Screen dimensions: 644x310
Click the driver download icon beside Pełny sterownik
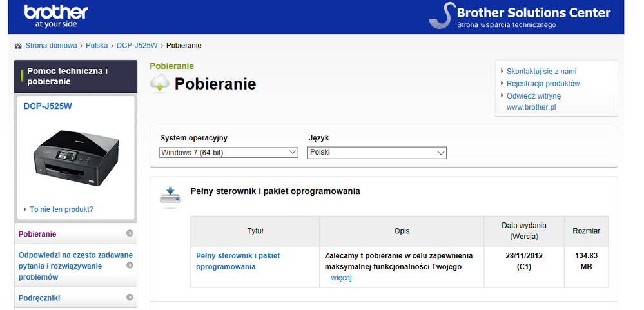point(170,197)
